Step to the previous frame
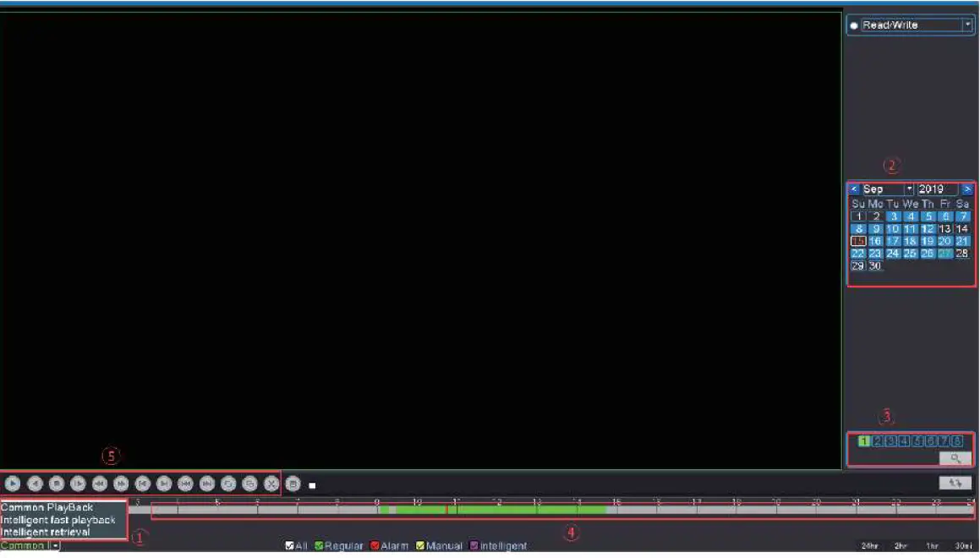The width and height of the screenshot is (980, 558). (143, 484)
